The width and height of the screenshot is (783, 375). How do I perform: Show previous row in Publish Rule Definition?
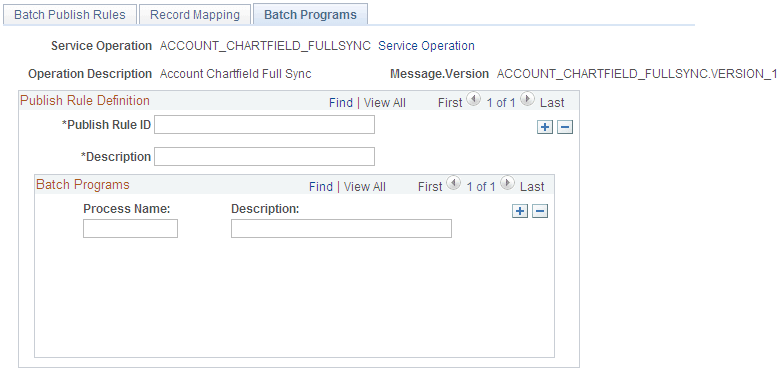(x=473, y=99)
